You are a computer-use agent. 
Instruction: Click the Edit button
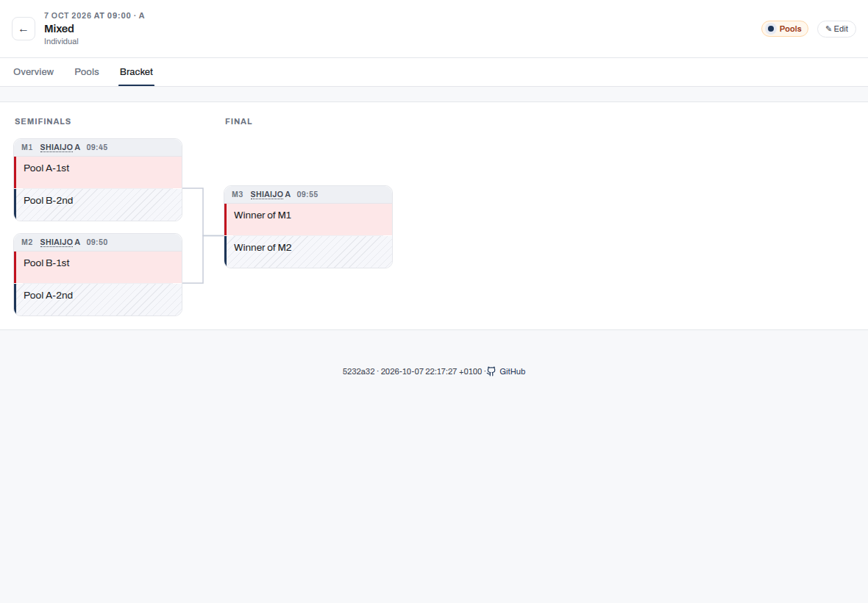pyautogui.click(x=836, y=29)
